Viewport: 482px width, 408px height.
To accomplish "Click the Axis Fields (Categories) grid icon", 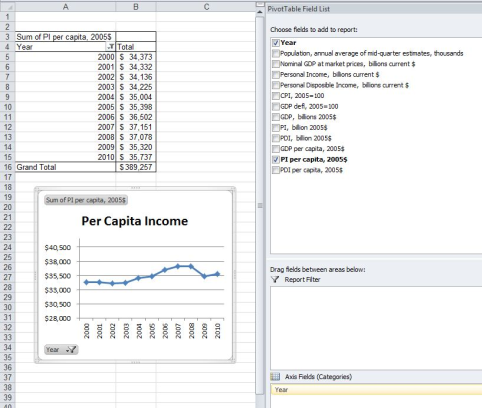I will click(275, 377).
